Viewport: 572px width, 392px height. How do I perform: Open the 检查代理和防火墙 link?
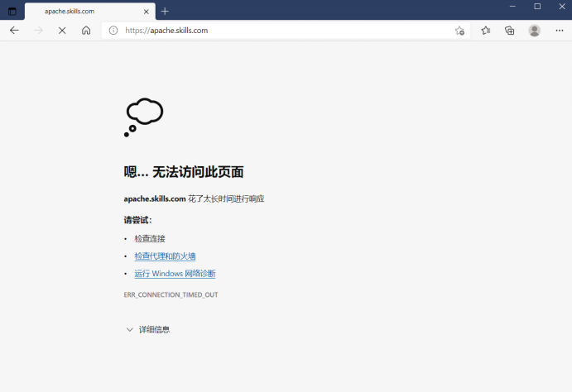[x=165, y=256]
